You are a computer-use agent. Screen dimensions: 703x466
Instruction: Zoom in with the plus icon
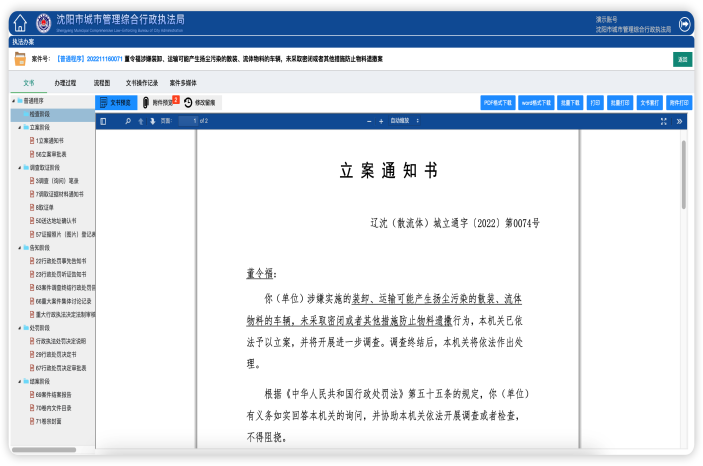[x=380, y=121]
